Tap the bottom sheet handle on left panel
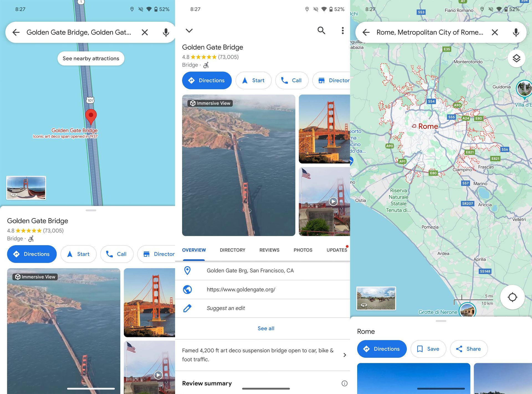The height and width of the screenshot is (394, 532). tap(91, 210)
